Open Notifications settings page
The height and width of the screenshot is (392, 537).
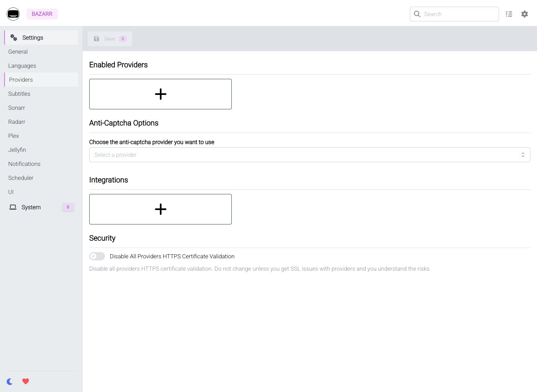pos(41,164)
